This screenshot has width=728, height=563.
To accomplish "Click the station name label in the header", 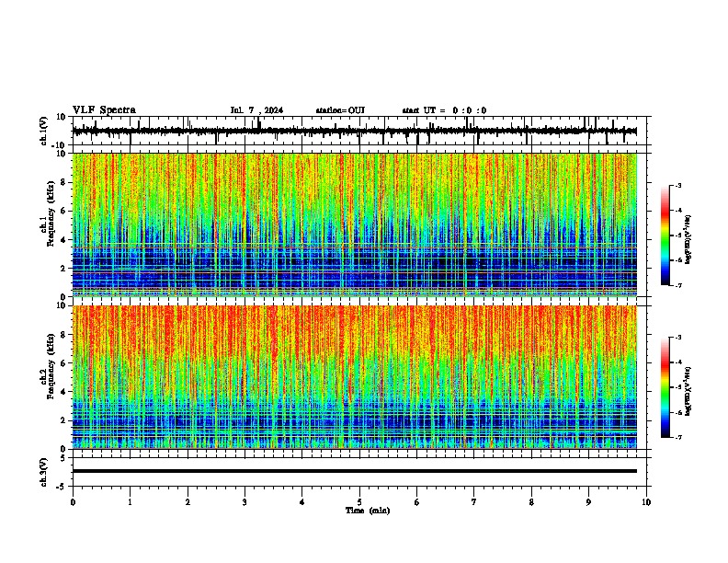I will 340,110.
